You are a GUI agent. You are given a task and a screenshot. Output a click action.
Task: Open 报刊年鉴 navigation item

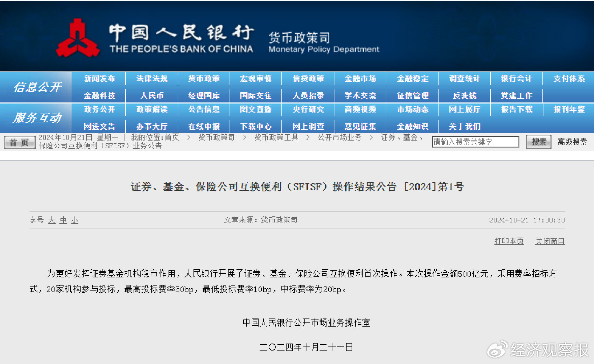569,110
